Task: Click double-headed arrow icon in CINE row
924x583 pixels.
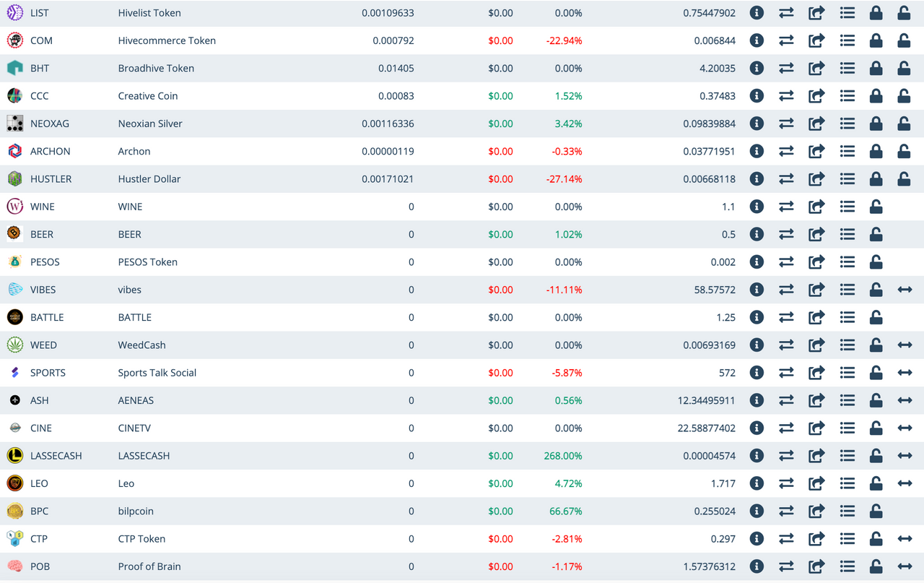Action: [905, 428]
